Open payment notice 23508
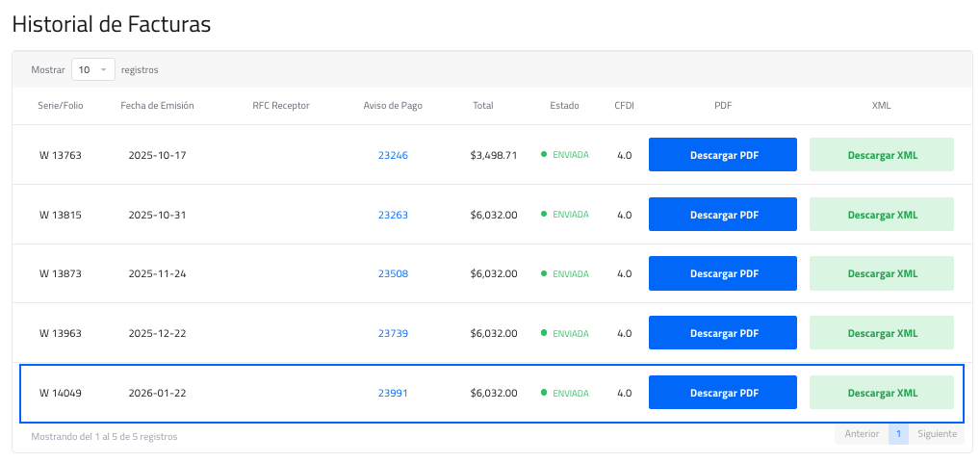 point(393,274)
